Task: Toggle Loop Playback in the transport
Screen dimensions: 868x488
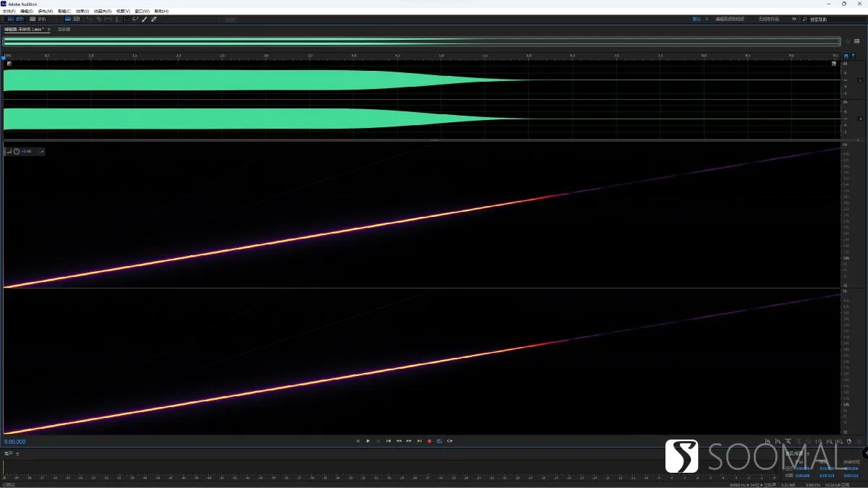Action: click(x=439, y=440)
